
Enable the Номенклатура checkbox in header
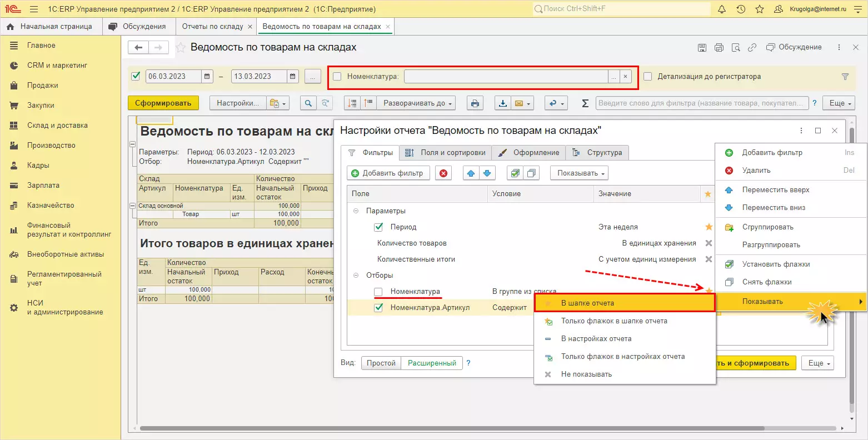[x=337, y=77]
